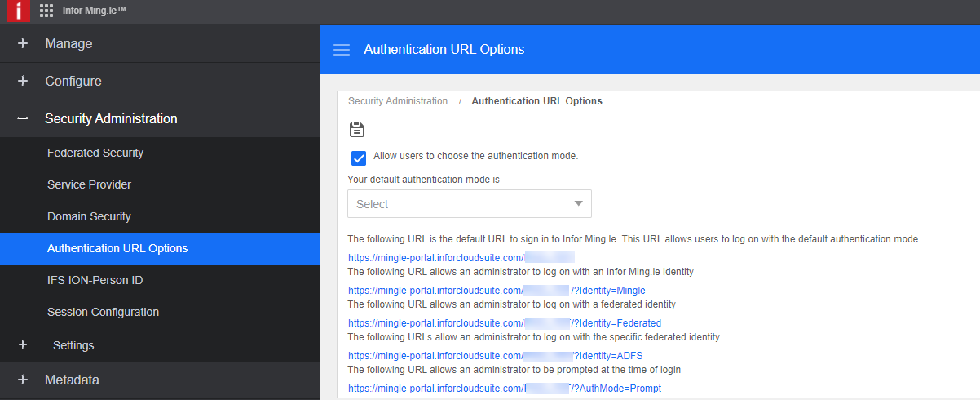Viewport: 980px width, 400px height.
Task: Click Authentication URL Options breadcrumb text
Action: [537, 101]
